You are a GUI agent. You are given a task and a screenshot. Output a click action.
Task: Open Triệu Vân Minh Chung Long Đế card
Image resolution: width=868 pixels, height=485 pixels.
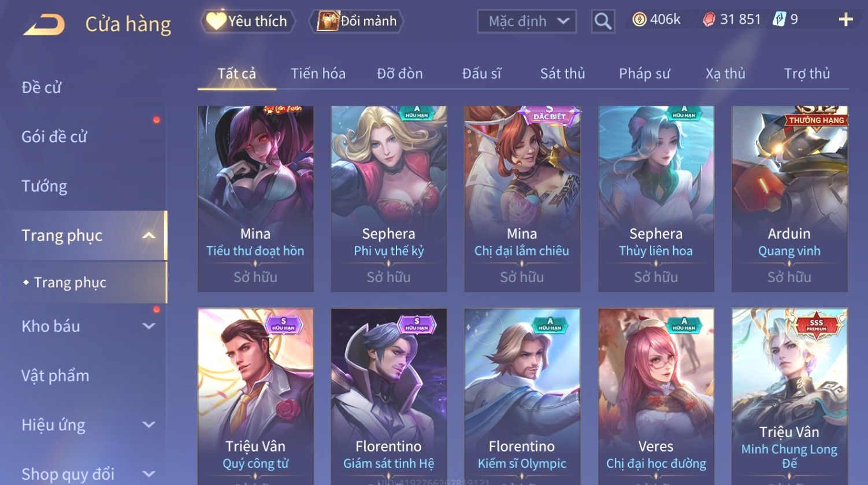(x=789, y=397)
